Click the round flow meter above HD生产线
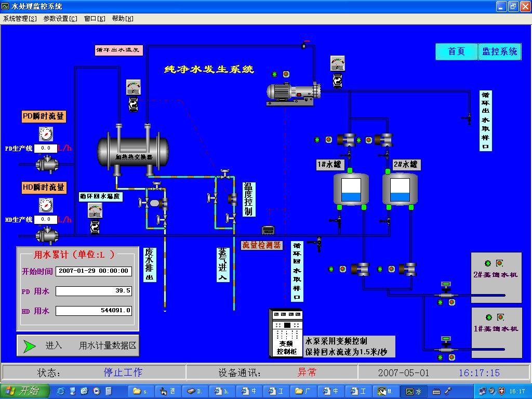532x399 pixels. (x=46, y=205)
